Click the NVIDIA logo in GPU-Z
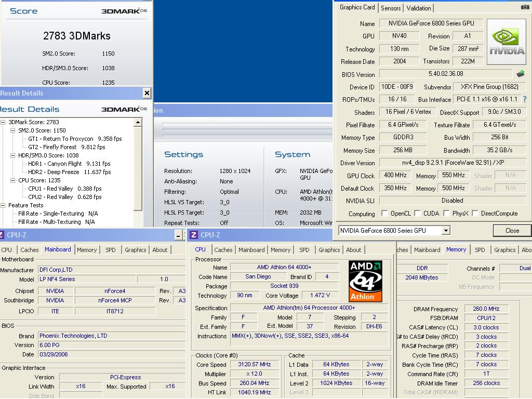The image size is (532, 399). [x=507, y=42]
